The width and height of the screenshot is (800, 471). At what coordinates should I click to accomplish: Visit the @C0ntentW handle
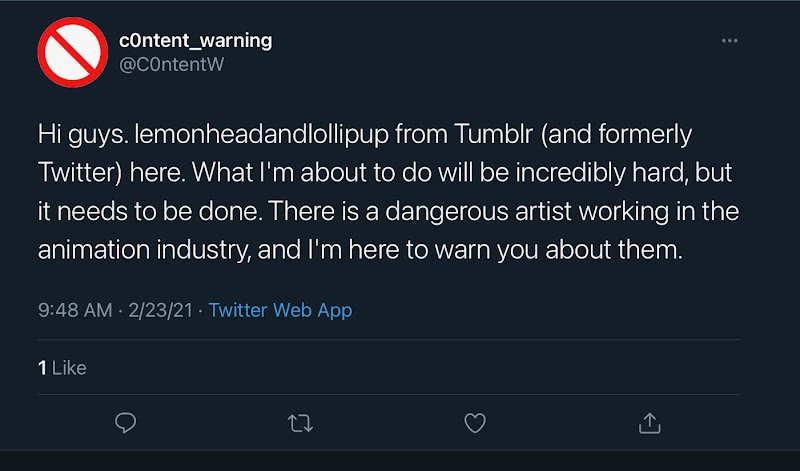pos(171,65)
